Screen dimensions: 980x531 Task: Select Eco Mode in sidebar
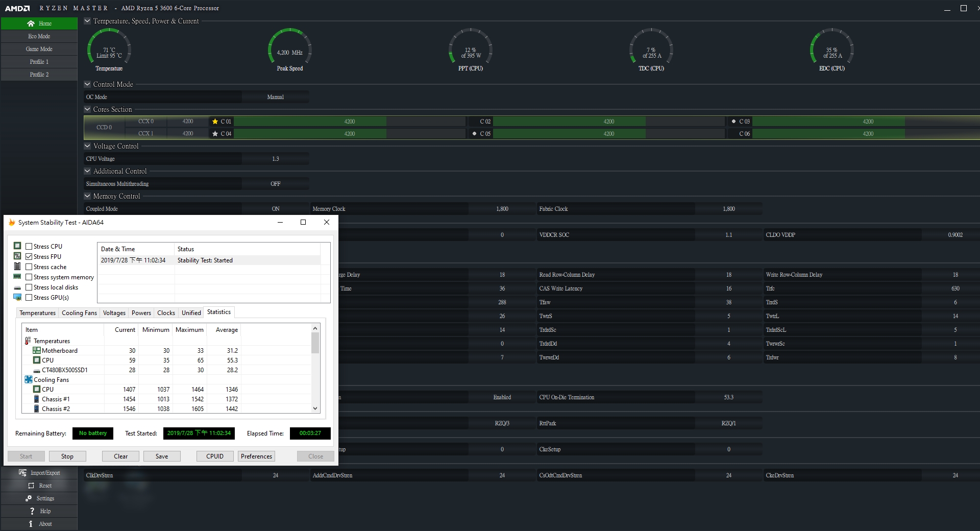(39, 36)
